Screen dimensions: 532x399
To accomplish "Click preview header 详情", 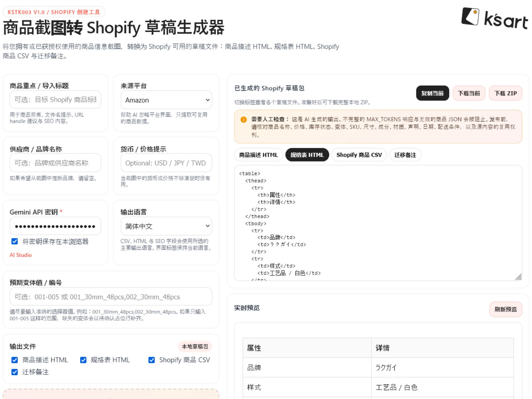I will [442, 348].
